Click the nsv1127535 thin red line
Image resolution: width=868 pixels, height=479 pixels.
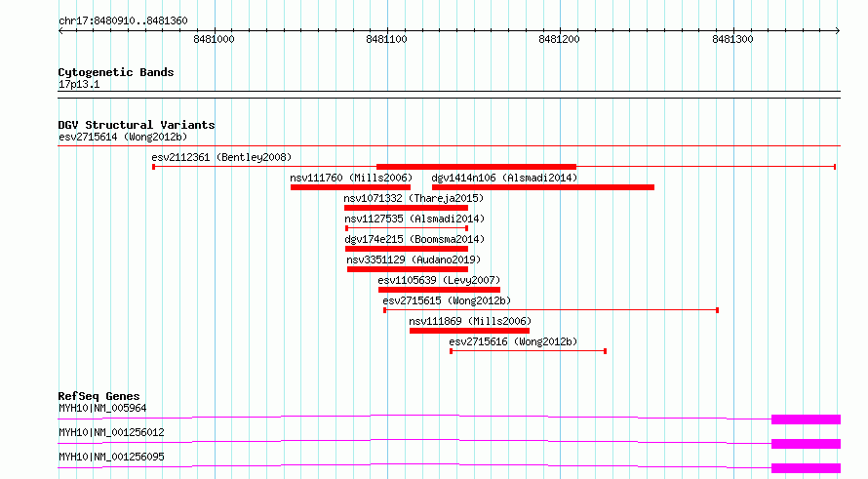pyautogui.click(x=407, y=228)
